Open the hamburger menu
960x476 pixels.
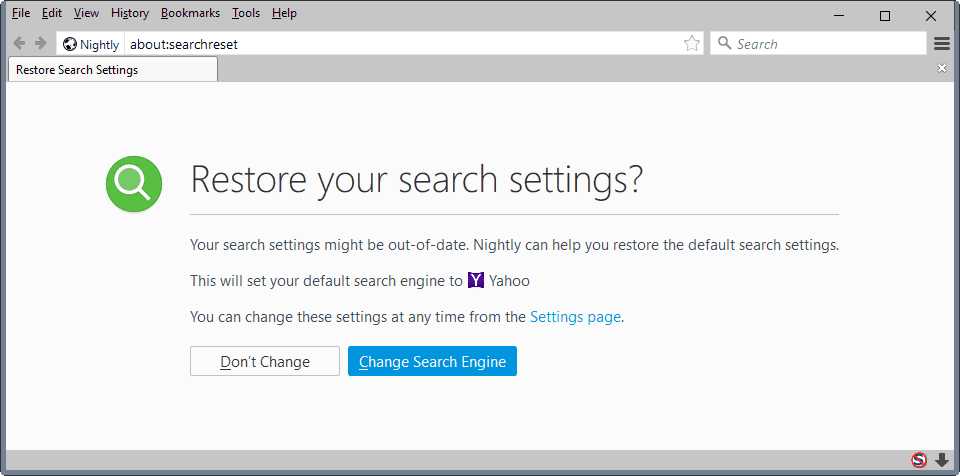coord(942,43)
